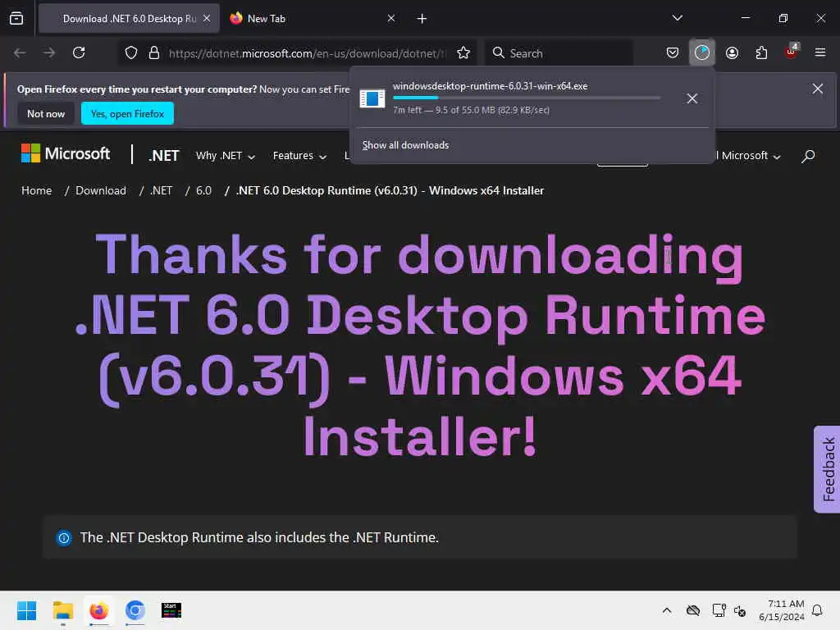Switch to the New Tab tab
The image size is (840, 630).
coord(313,18)
